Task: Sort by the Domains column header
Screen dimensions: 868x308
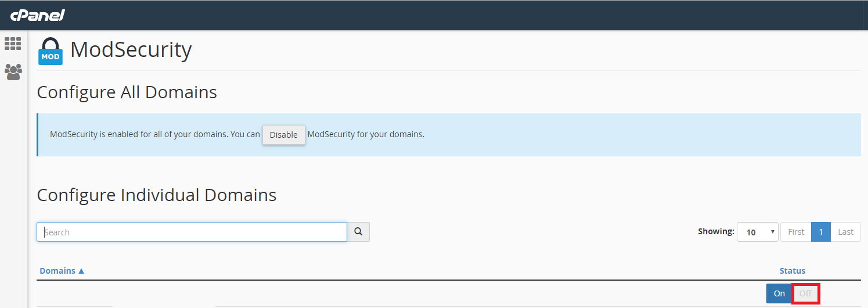Action: click(62, 271)
